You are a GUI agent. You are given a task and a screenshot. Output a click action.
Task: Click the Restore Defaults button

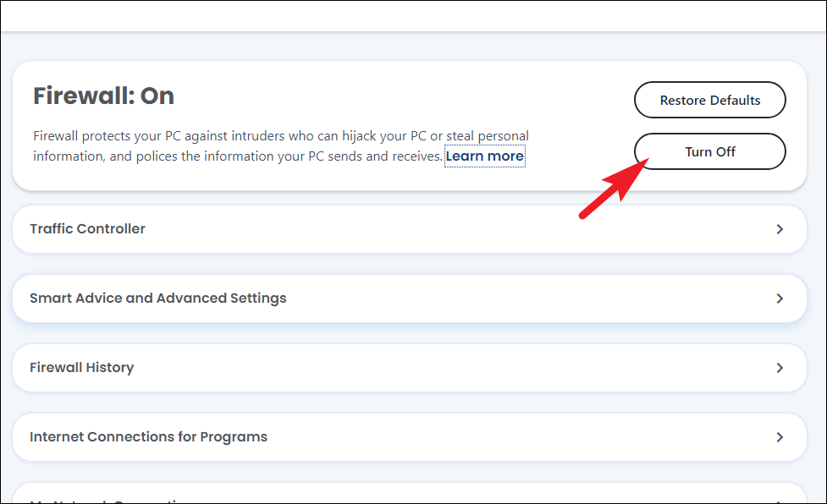[x=709, y=100]
